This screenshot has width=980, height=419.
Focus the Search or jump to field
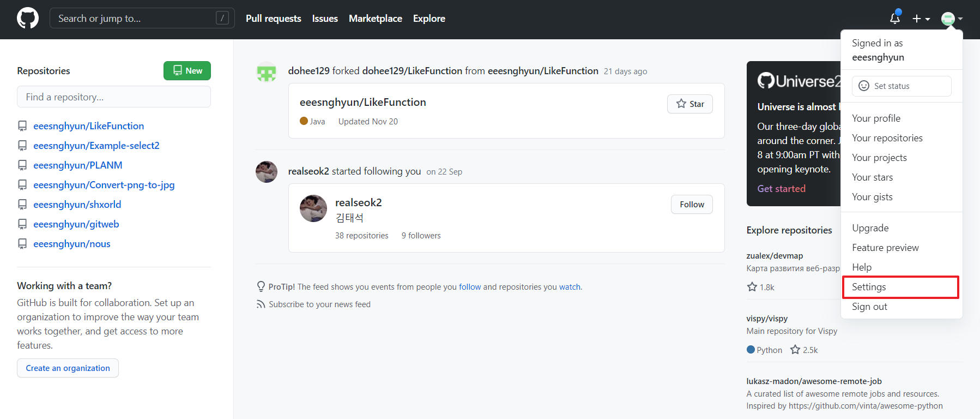coord(142,18)
